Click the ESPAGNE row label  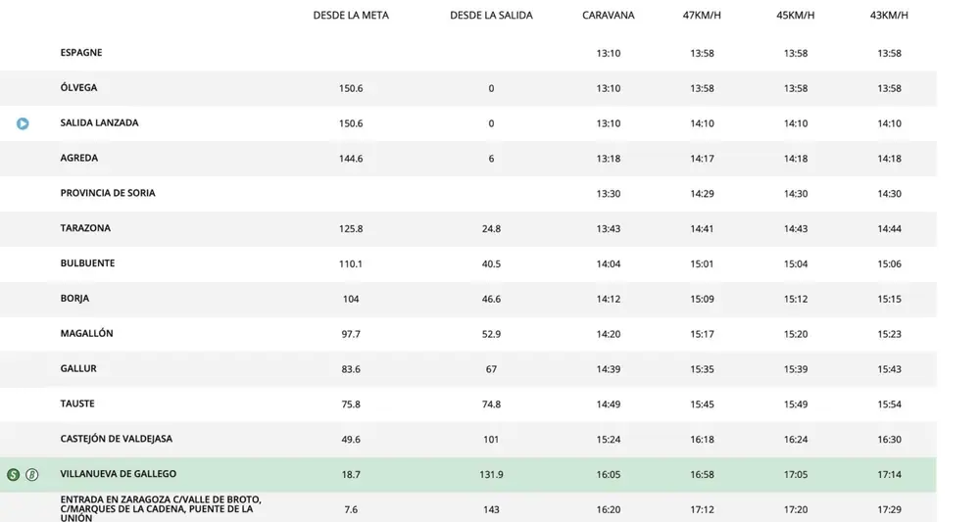pyautogui.click(x=81, y=53)
